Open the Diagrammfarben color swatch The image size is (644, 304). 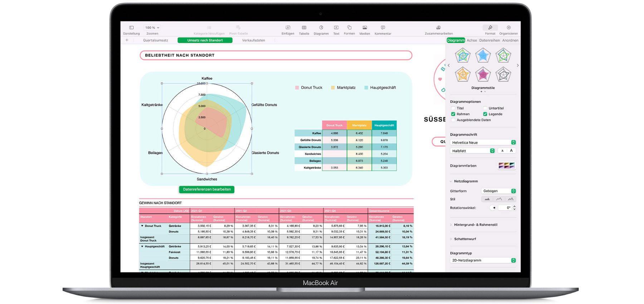tap(507, 166)
